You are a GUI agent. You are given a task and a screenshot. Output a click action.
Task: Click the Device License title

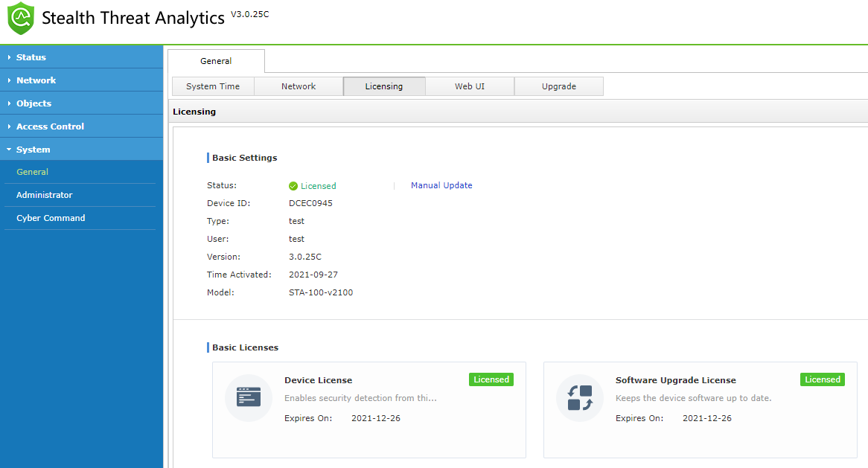coord(319,380)
